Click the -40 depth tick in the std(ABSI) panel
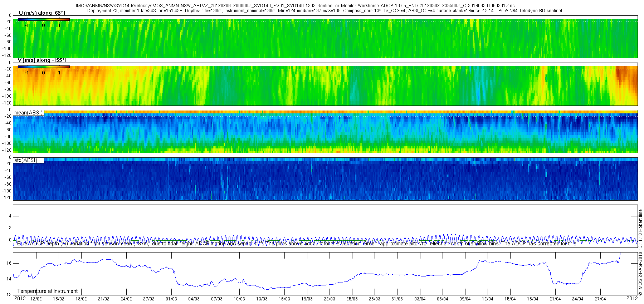644x304 pixels. [x=8, y=171]
